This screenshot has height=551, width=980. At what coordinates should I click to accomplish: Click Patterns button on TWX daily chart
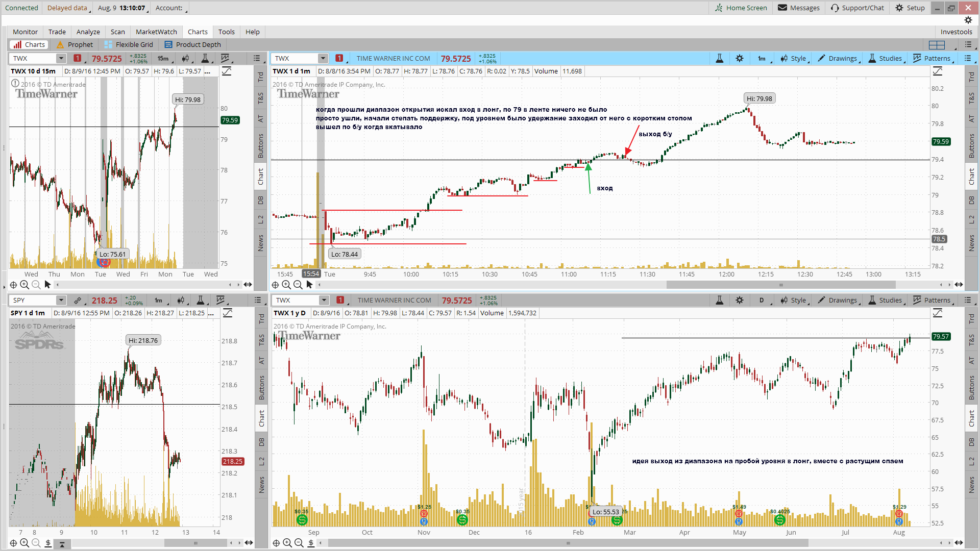[933, 300]
